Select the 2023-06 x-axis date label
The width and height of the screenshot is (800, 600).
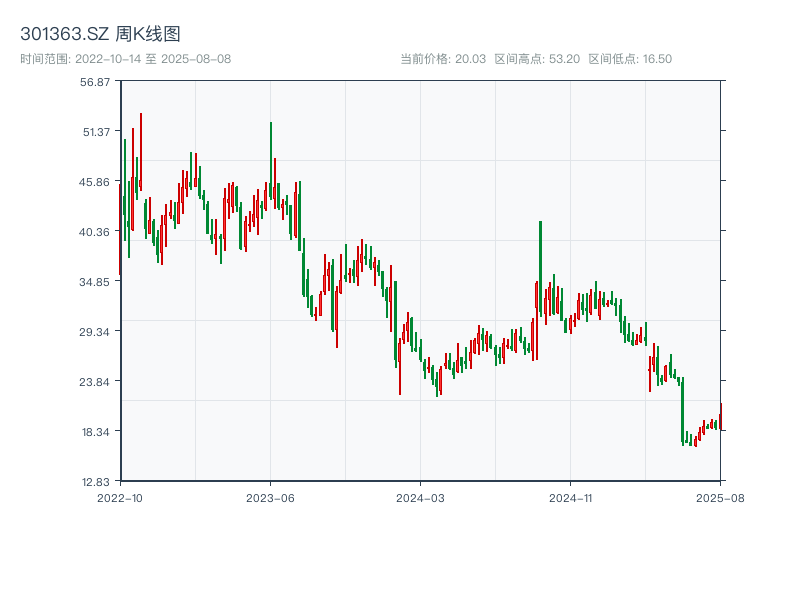pyautogui.click(x=270, y=496)
